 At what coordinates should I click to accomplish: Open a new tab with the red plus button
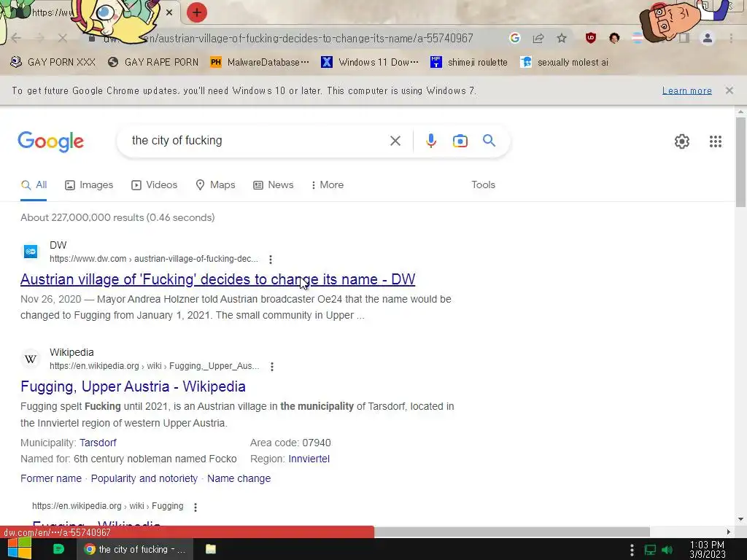[x=196, y=12]
